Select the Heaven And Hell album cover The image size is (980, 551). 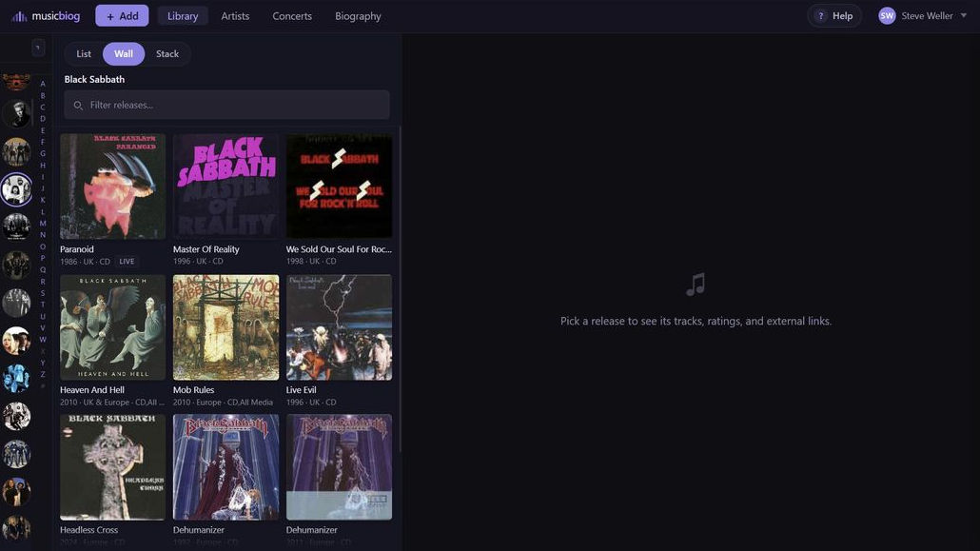click(x=112, y=327)
